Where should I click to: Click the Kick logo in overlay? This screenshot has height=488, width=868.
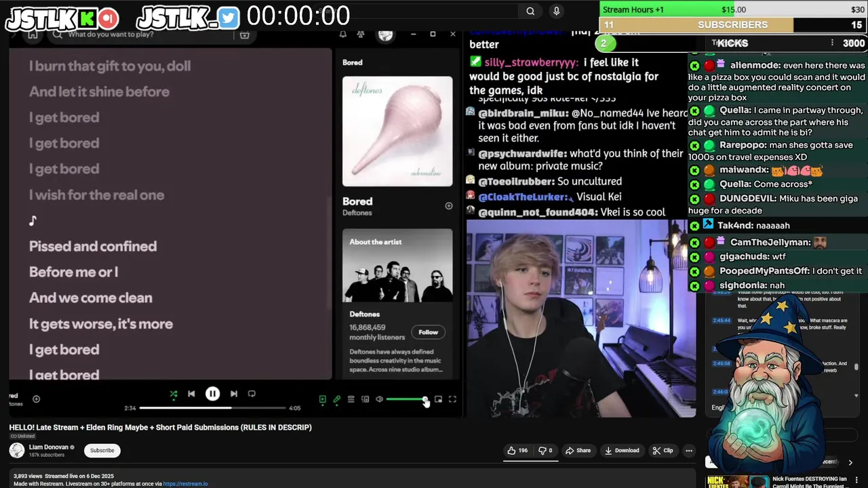[x=89, y=18]
